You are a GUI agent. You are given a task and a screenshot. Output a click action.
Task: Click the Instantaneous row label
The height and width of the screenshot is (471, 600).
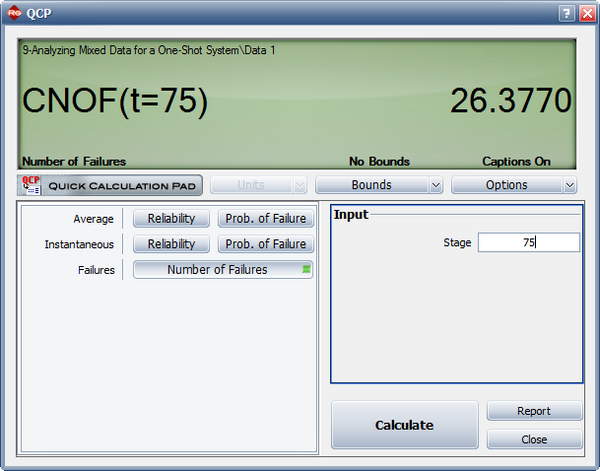point(79,244)
